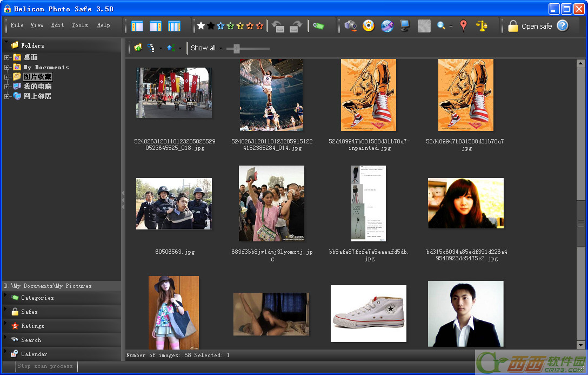
Task: Click the blue question mark help icon
Action: tap(563, 25)
